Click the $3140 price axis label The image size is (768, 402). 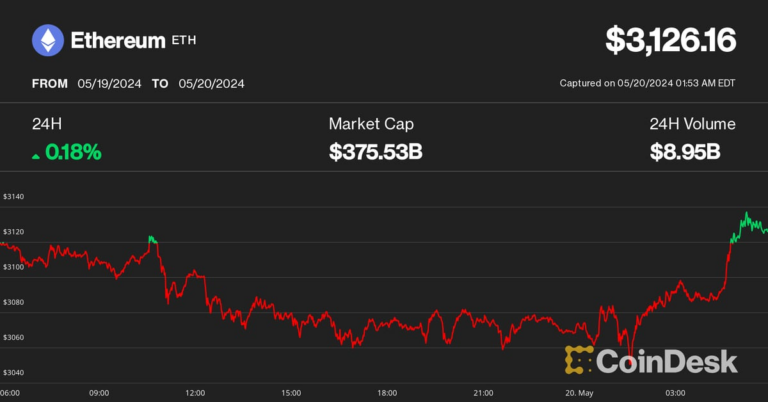[14, 198]
